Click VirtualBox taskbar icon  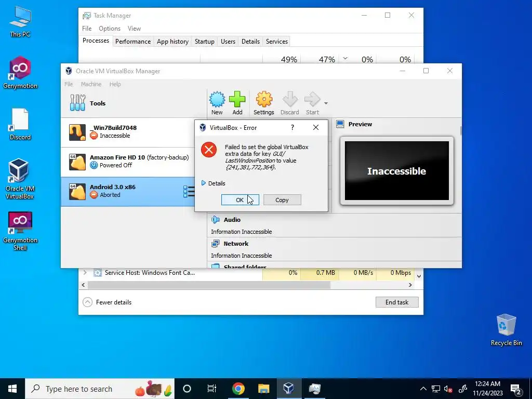289,389
